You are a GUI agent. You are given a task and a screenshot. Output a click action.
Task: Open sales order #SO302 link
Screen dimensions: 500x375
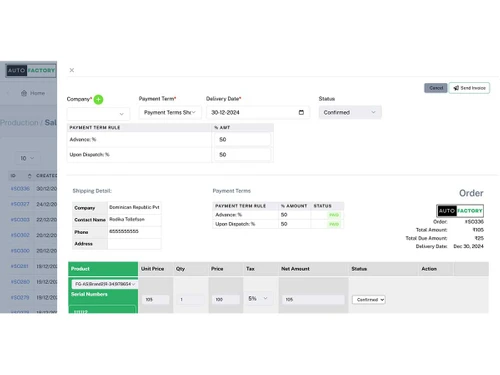pyautogui.click(x=20, y=235)
